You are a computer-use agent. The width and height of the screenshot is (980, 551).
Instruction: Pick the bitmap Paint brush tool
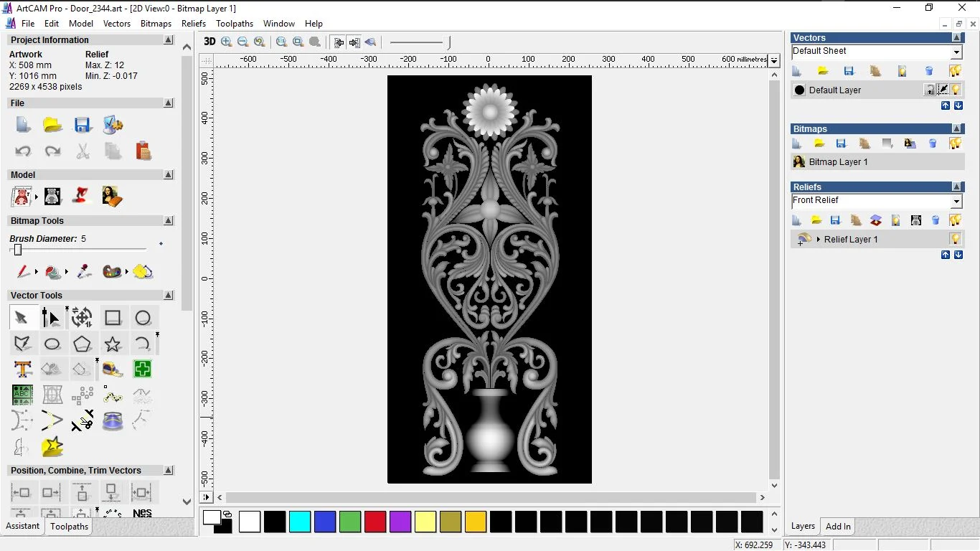tap(22, 272)
